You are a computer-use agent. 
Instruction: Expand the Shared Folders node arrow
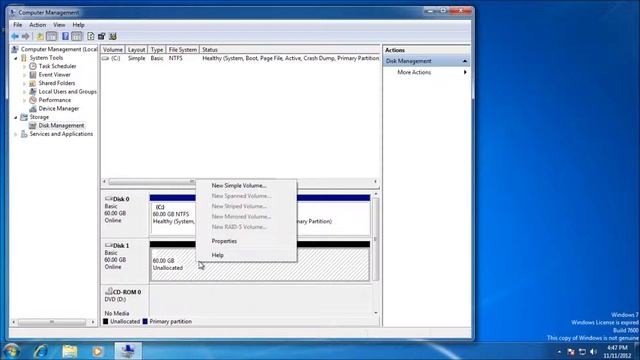pos(24,84)
